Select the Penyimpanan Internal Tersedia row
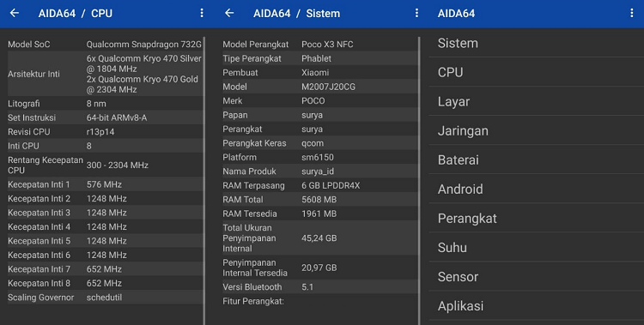The image size is (644, 325). pos(320,268)
